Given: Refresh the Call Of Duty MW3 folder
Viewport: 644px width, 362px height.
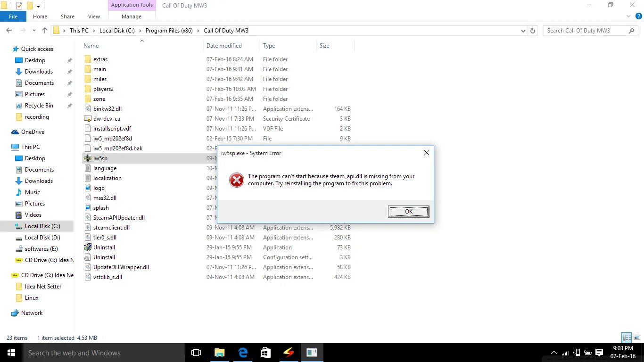Looking at the screenshot, I should (533, 31).
